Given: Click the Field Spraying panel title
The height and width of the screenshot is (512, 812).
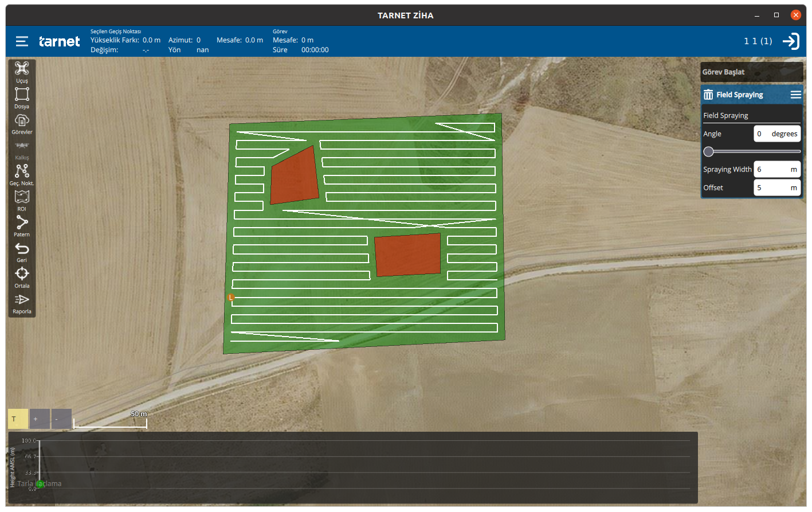Looking at the screenshot, I should pyautogui.click(x=739, y=95).
